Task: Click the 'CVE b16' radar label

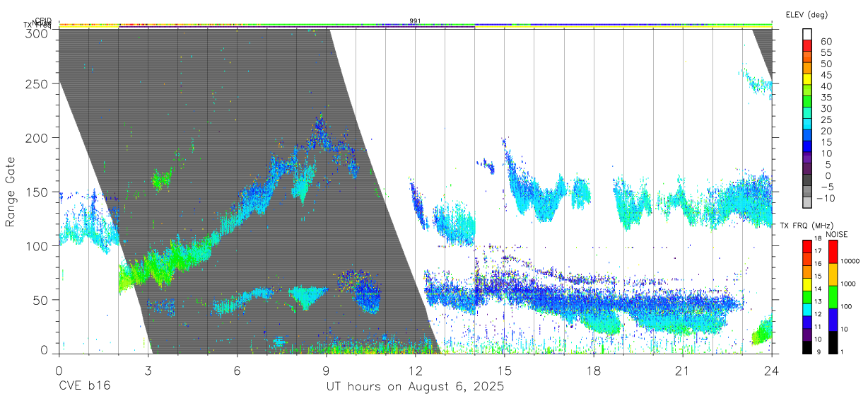Action: pos(84,387)
